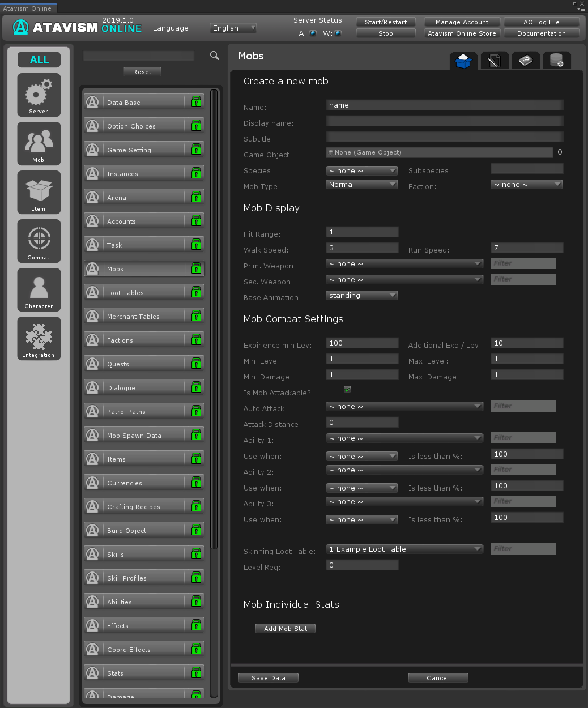This screenshot has width=588, height=708.
Task: Switch to the blue box create tab
Action: 463,61
